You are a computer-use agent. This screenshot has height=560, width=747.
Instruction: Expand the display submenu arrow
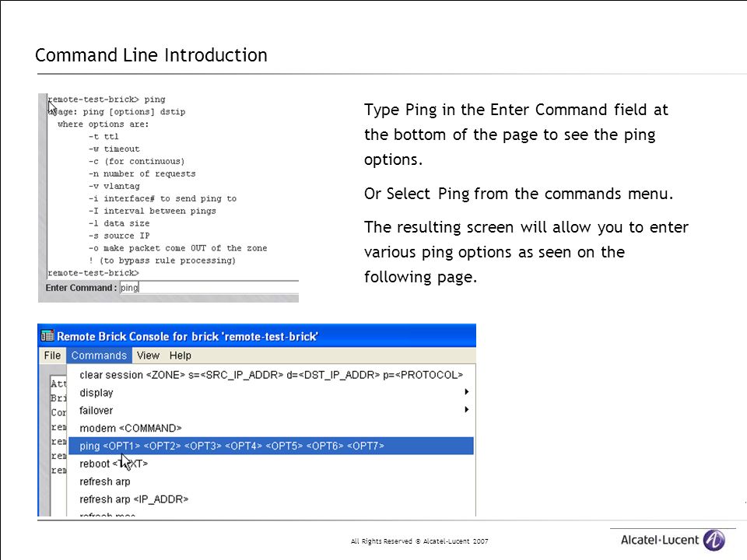[x=466, y=392]
